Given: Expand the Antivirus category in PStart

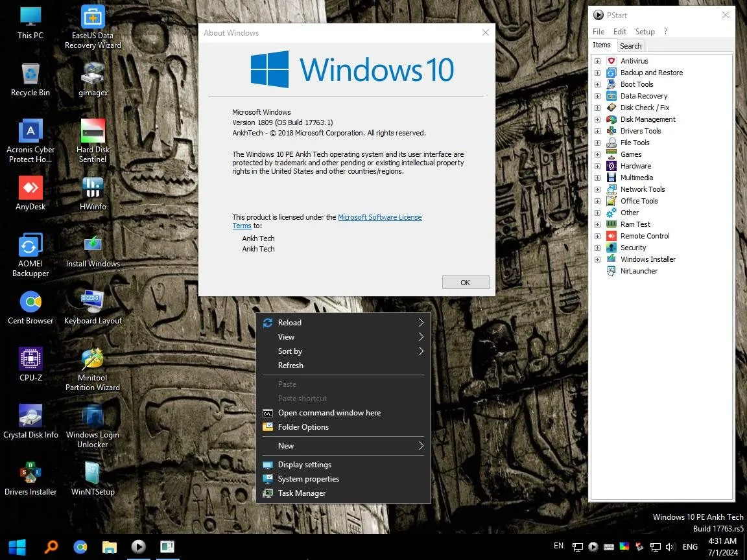Looking at the screenshot, I should pyautogui.click(x=597, y=60).
